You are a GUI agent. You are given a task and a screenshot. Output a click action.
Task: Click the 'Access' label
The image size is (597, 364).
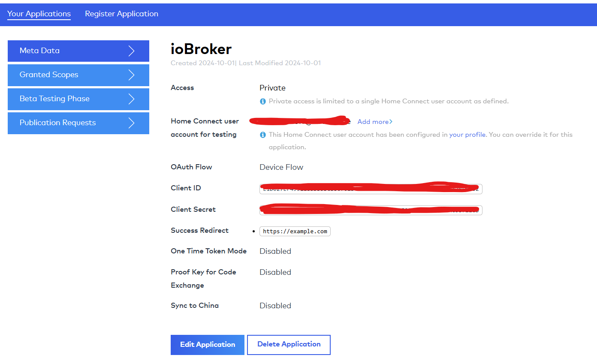(x=182, y=88)
